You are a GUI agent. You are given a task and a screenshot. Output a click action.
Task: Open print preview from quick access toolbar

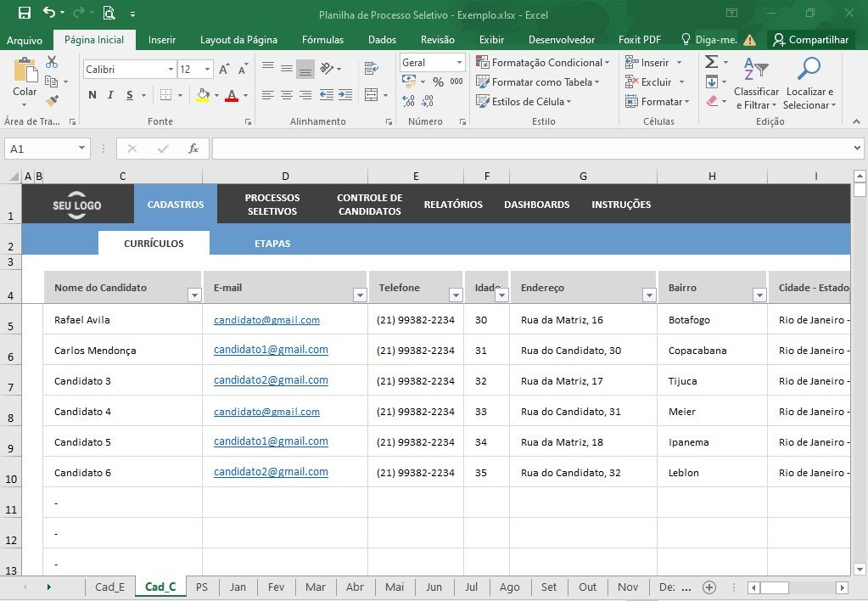(109, 13)
